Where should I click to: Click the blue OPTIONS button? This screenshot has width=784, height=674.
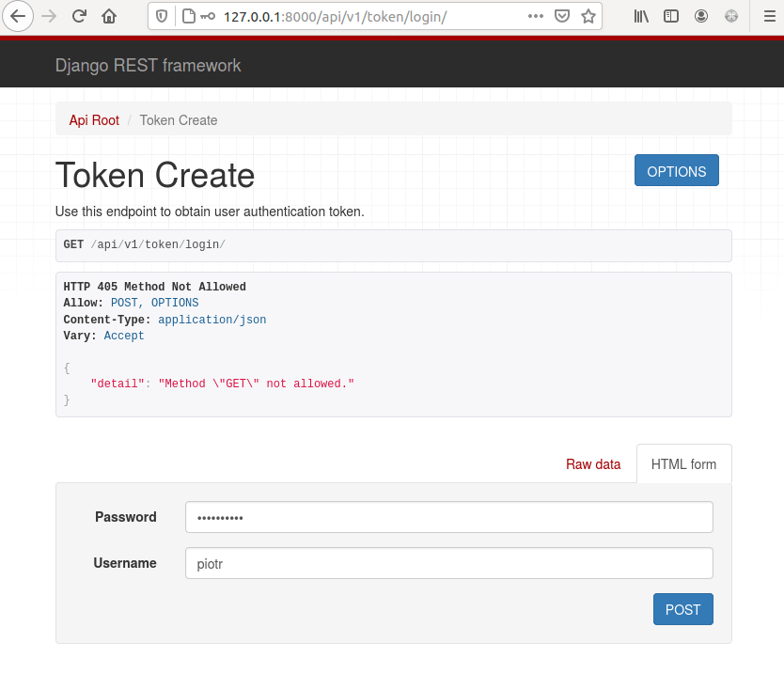coord(676,170)
